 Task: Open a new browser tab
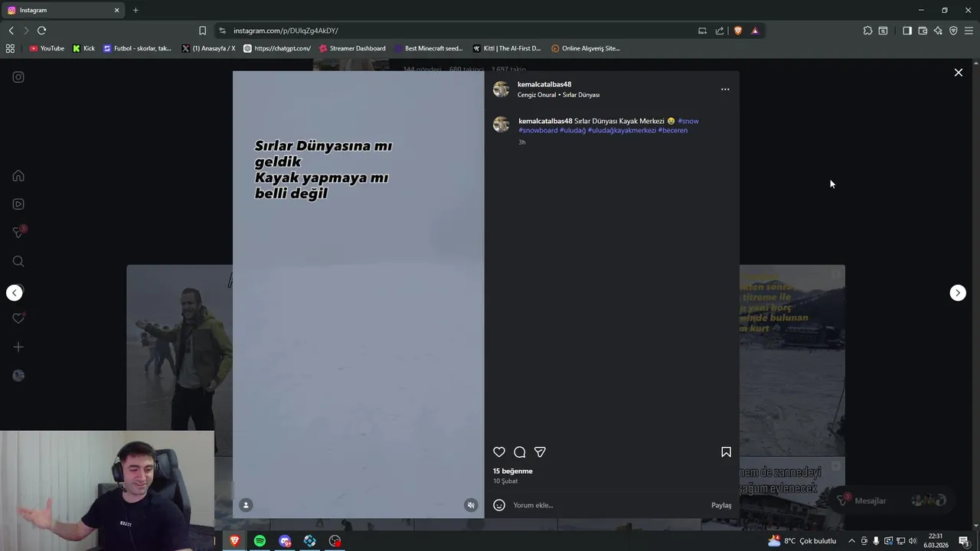pyautogui.click(x=136, y=10)
